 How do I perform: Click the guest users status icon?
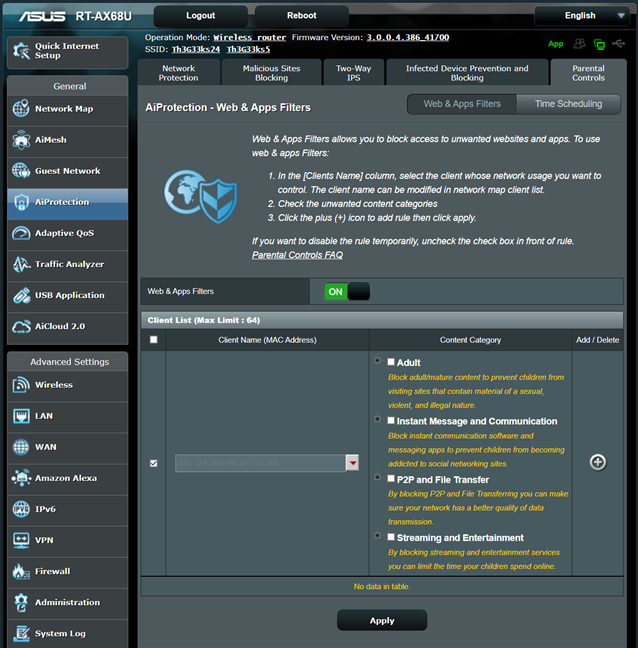[579, 43]
